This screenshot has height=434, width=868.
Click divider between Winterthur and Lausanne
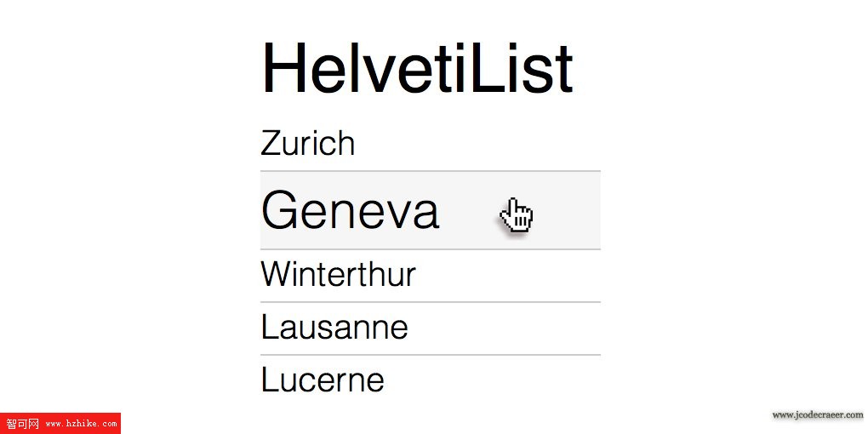430,302
